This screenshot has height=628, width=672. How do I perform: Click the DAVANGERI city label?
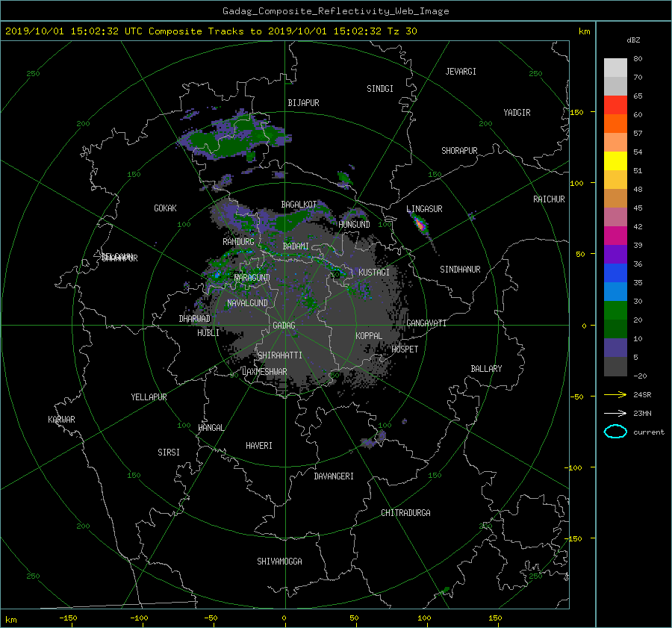pos(334,476)
